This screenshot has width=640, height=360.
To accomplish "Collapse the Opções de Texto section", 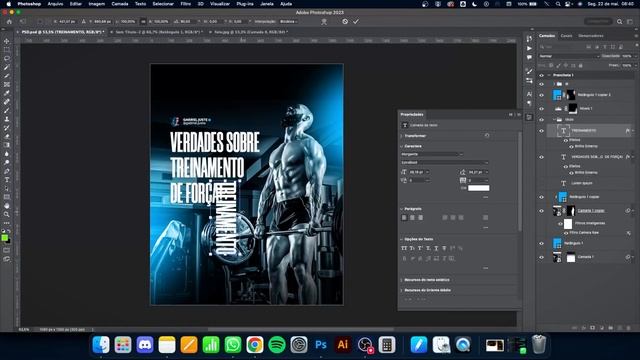I will click(x=402, y=239).
